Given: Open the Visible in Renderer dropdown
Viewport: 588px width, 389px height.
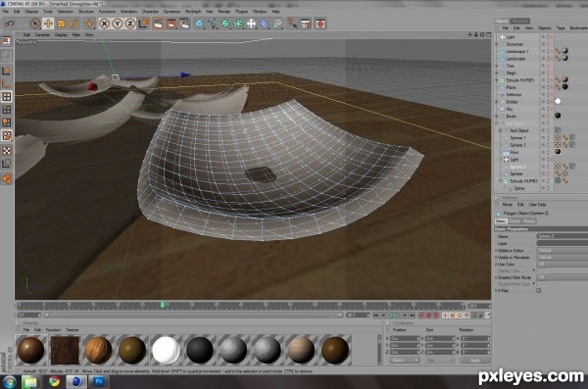Looking at the screenshot, I should pos(563,258).
